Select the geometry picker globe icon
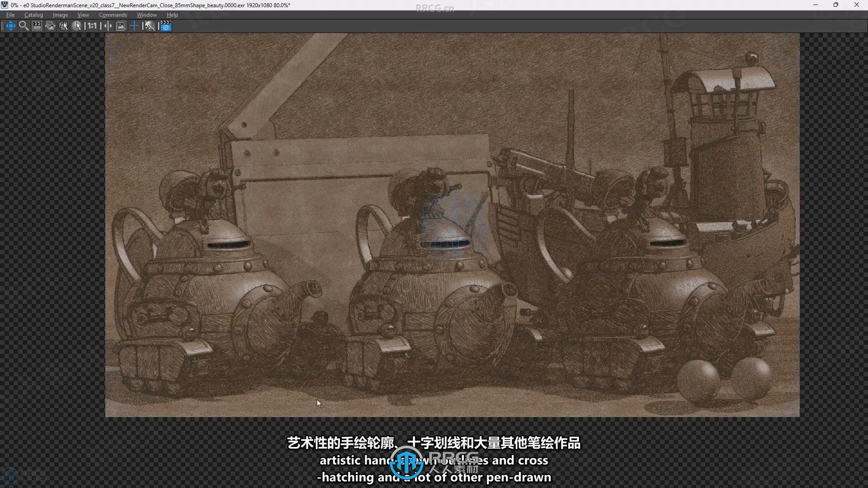 pos(63,26)
